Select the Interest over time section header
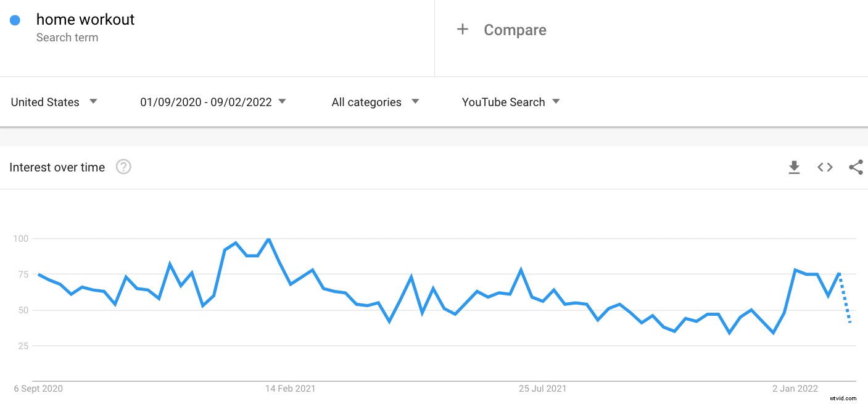The width and height of the screenshot is (868, 404). coord(57,167)
